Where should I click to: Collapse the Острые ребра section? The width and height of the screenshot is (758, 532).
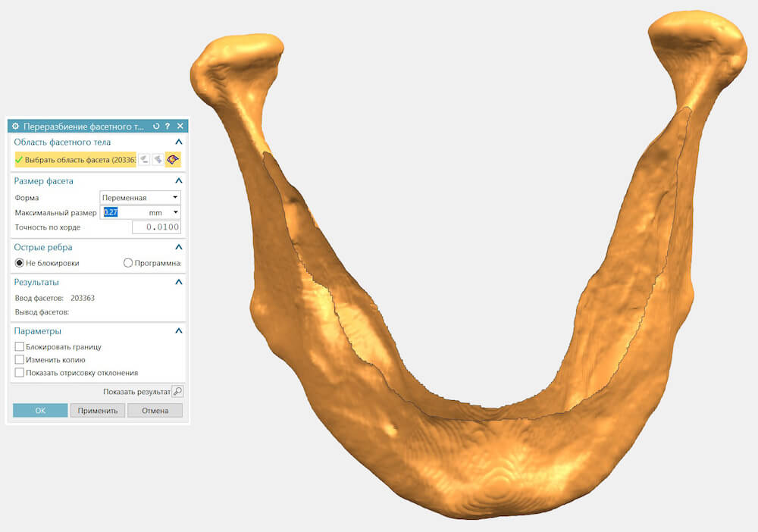[178, 247]
